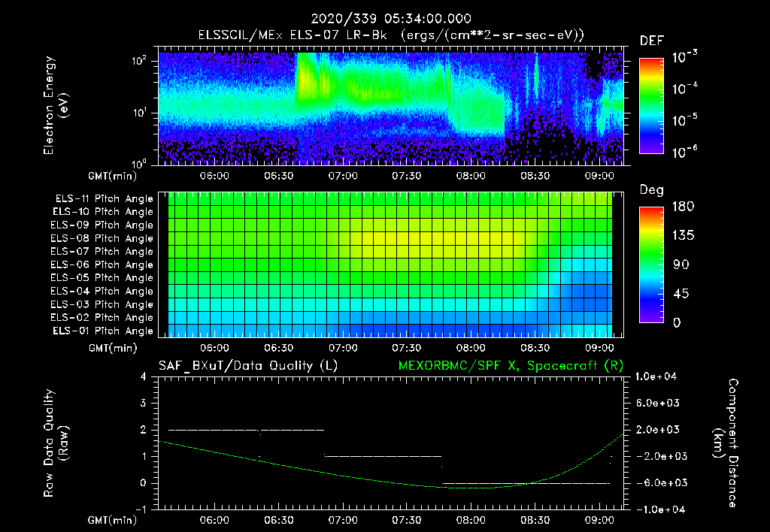
Task: Click the GMT(min) label under the spectrogram
Action: pos(113,176)
